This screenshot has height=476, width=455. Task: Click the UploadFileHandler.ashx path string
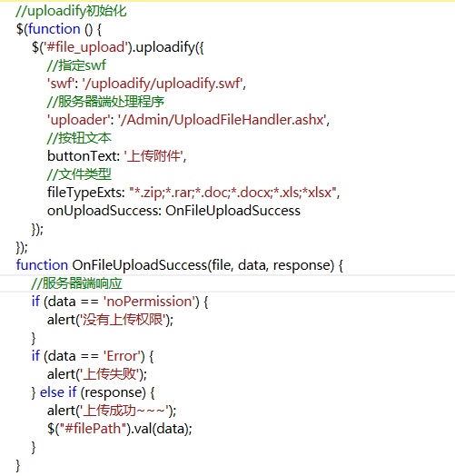pos(223,120)
